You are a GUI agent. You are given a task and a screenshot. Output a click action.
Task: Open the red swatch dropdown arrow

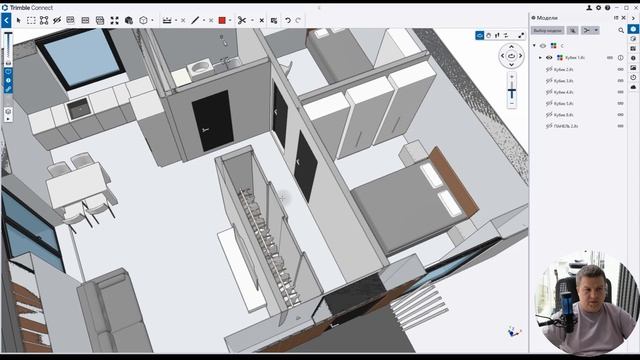[x=230, y=20]
